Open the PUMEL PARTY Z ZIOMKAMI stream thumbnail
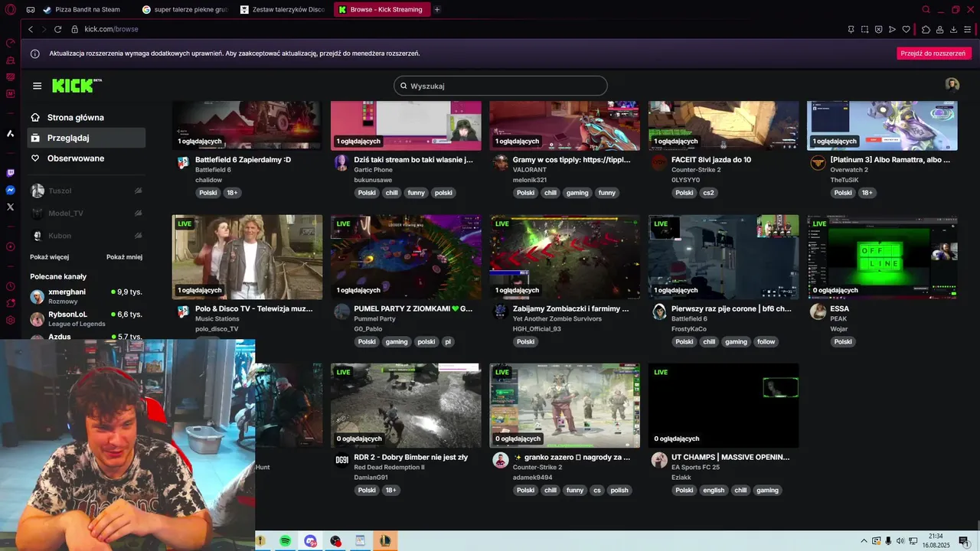Viewport: 980px width, 551px height. (x=406, y=256)
